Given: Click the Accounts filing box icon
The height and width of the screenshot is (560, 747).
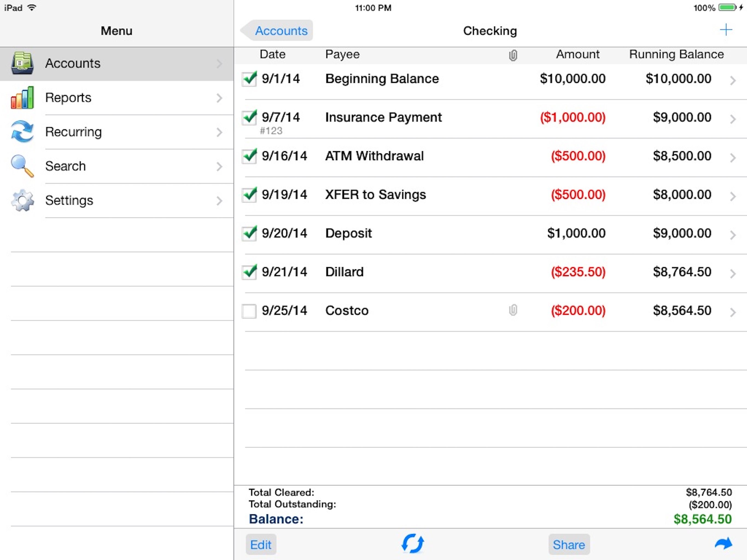Looking at the screenshot, I should pyautogui.click(x=22, y=63).
